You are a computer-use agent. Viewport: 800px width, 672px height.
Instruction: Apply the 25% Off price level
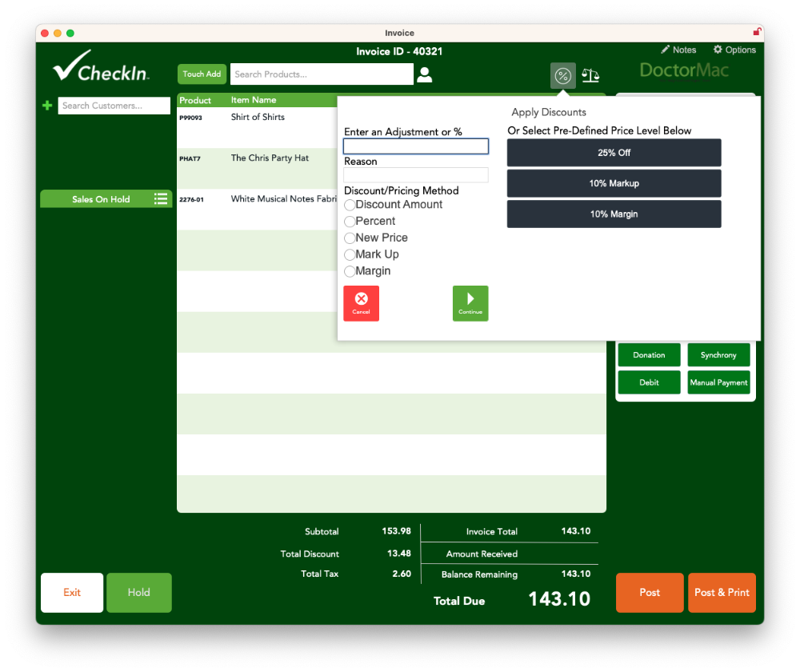pos(614,153)
